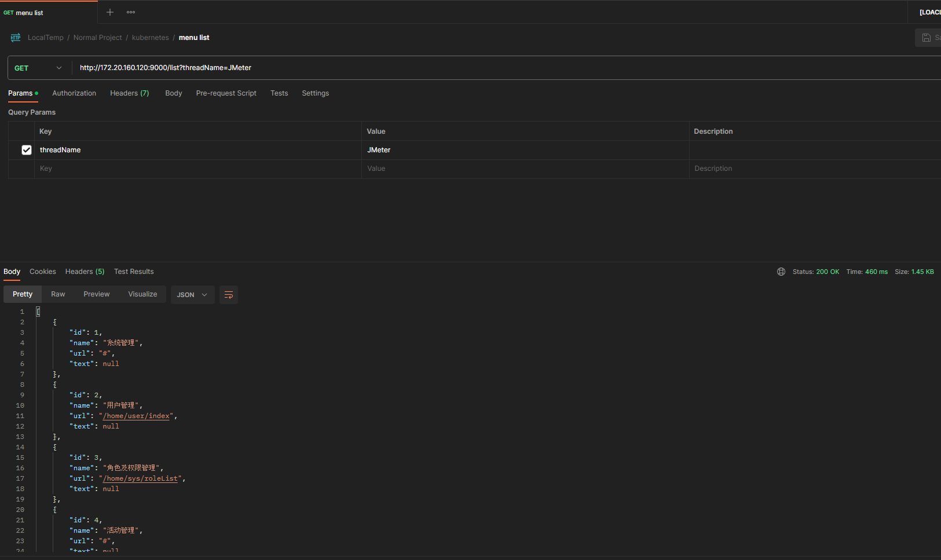Click the Save request icon
Image resolution: width=941 pixels, height=560 pixels.
point(927,38)
